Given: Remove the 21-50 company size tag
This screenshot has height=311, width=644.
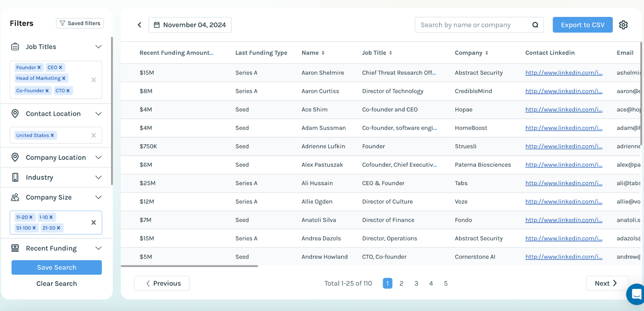Looking at the screenshot, I should [59, 228].
